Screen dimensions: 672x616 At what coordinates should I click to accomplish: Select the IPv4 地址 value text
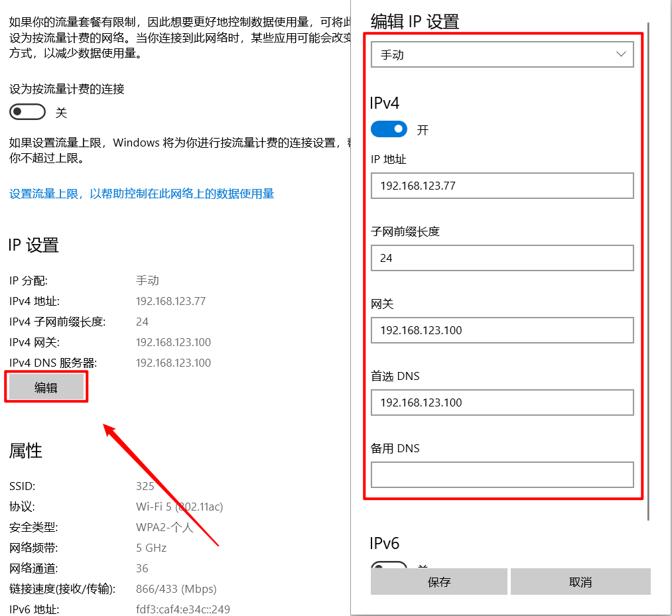[170, 300]
